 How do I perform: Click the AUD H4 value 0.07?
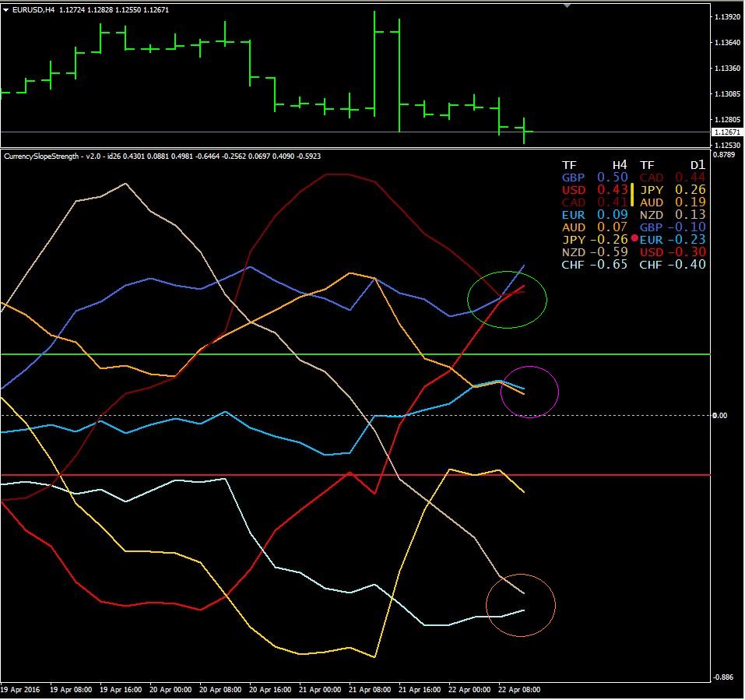(x=613, y=227)
